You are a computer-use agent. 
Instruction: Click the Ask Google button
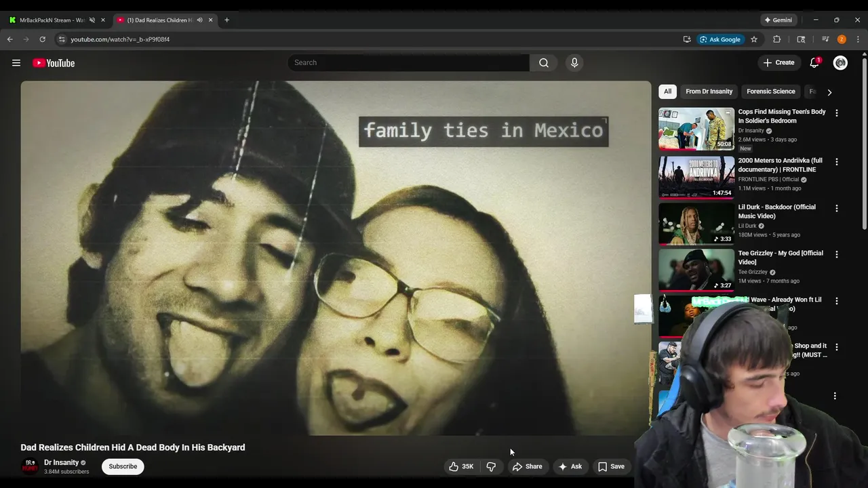tap(720, 39)
